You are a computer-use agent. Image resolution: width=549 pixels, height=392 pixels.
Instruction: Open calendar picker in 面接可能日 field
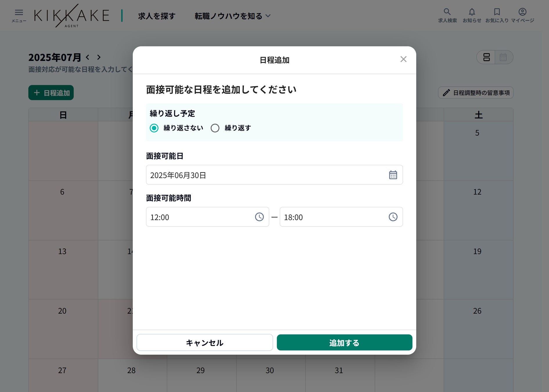[393, 175]
